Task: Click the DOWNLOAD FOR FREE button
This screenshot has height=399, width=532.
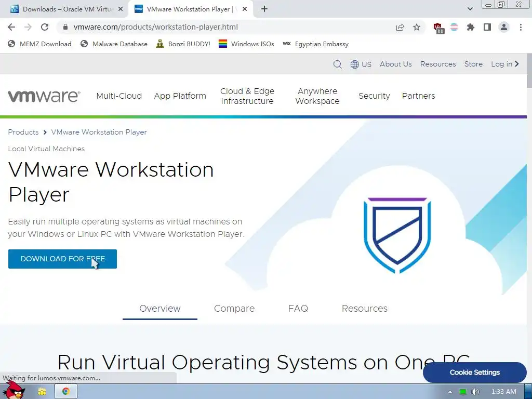Action: point(62,259)
